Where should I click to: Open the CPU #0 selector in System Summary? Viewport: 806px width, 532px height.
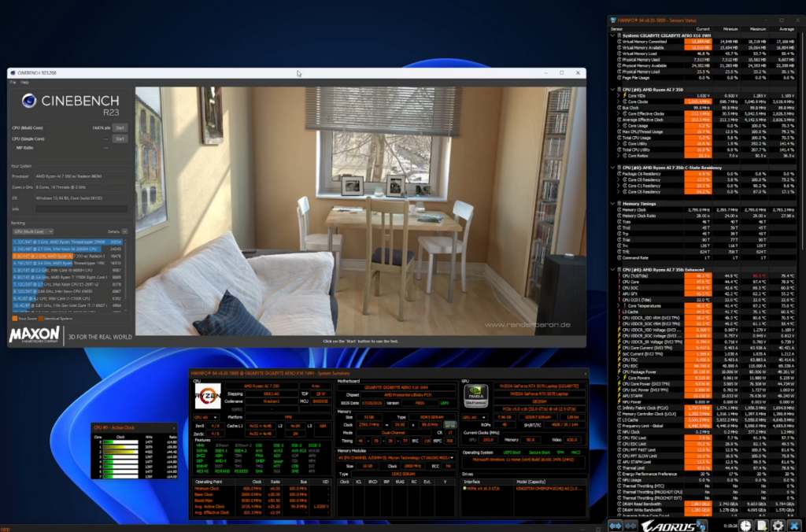click(205, 417)
